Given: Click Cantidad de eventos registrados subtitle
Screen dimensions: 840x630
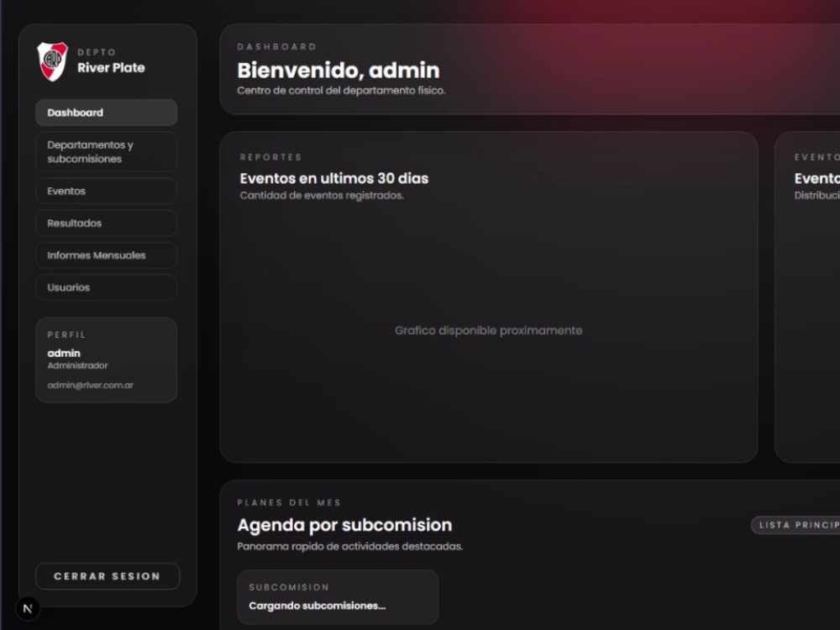Looking at the screenshot, I should pyautogui.click(x=322, y=196).
